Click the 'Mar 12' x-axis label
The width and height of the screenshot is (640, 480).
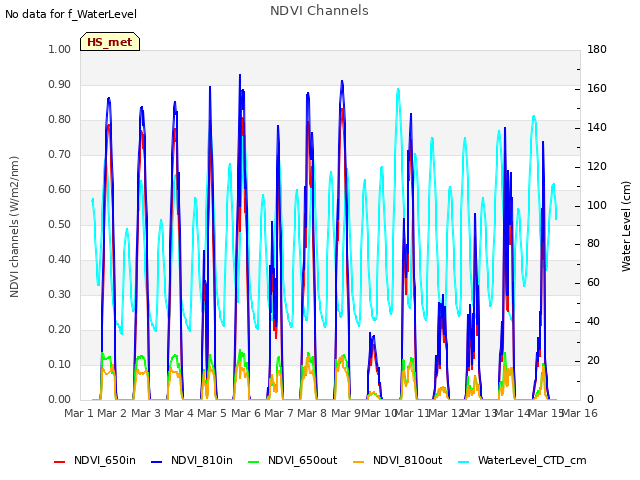pos(446,413)
